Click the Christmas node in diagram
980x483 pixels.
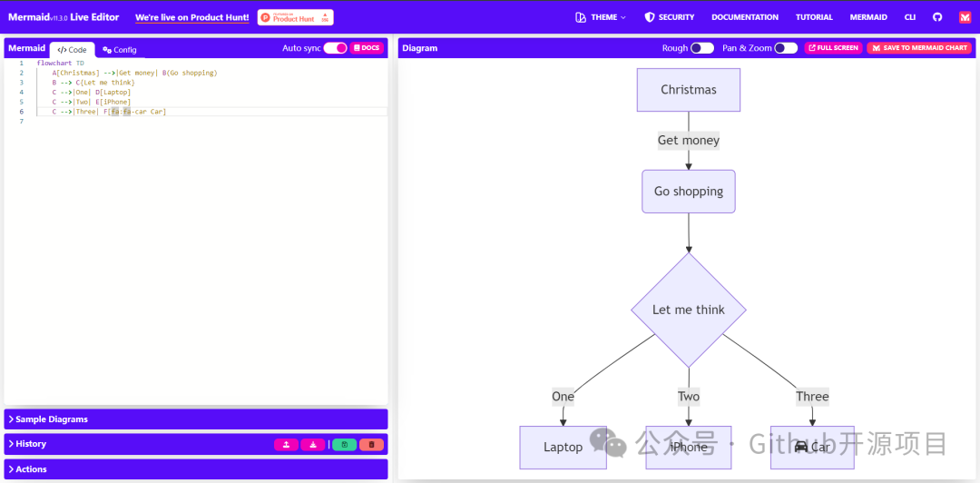tap(688, 90)
